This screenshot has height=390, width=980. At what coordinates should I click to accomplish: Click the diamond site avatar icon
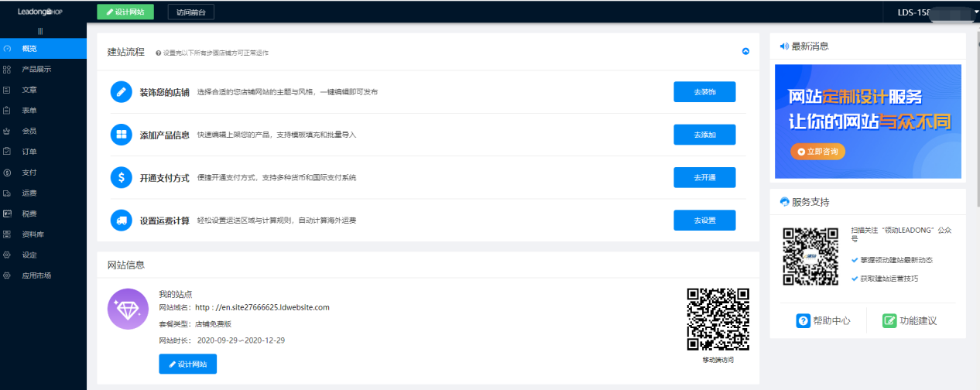[128, 310]
